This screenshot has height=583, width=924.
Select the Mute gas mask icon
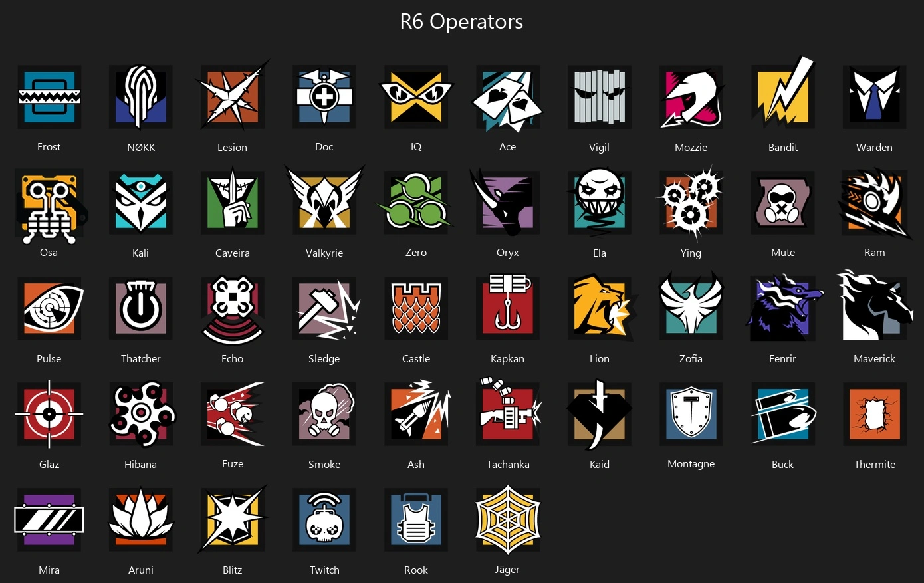tap(783, 203)
